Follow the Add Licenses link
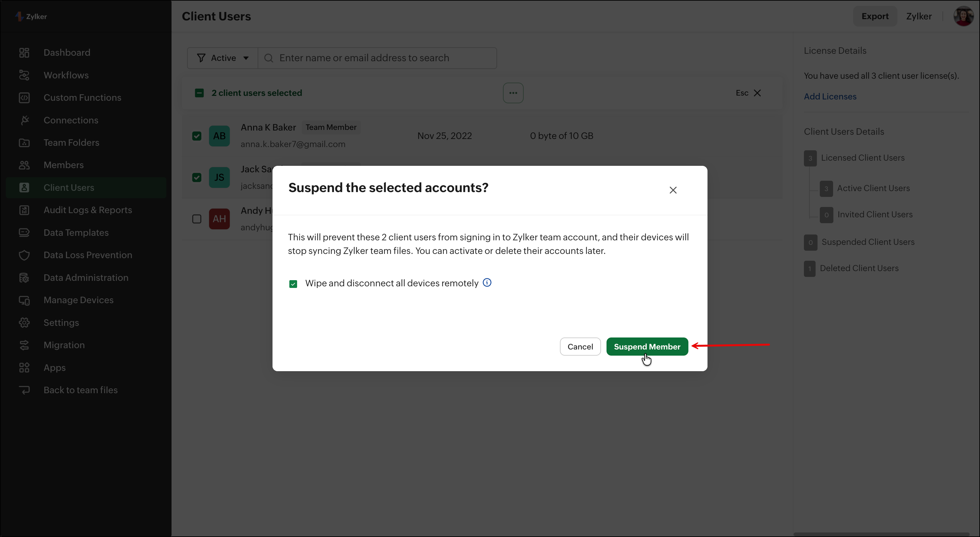The height and width of the screenshot is (537, 980). point(830,97)
